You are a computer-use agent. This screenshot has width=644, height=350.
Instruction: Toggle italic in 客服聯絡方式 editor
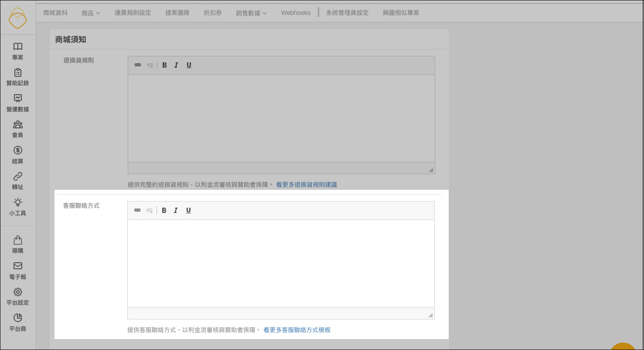[176, 210]
